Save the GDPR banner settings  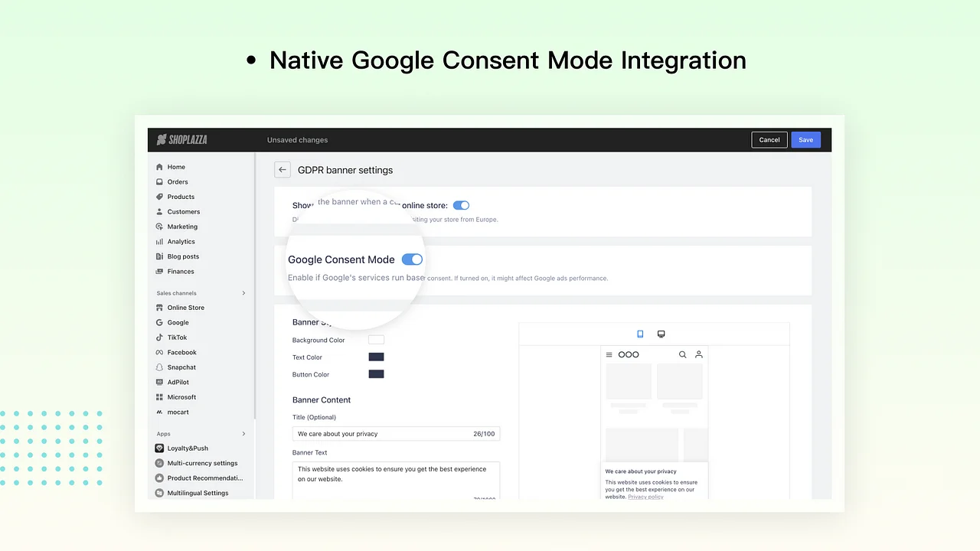pos(805,139)
